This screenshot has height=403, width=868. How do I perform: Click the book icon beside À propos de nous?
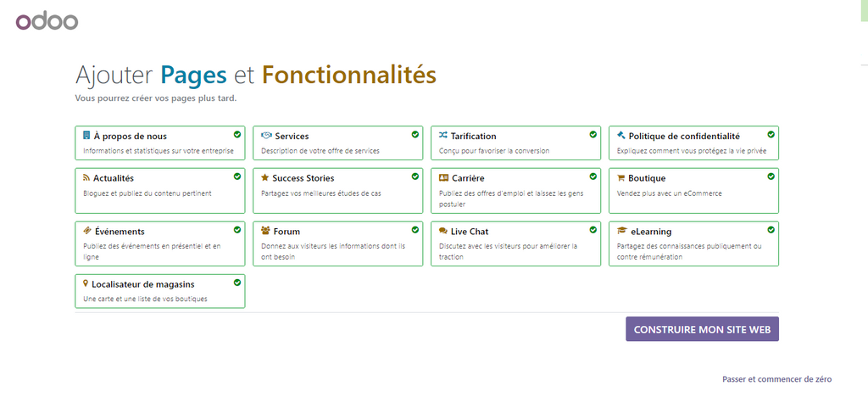[86, 136]
